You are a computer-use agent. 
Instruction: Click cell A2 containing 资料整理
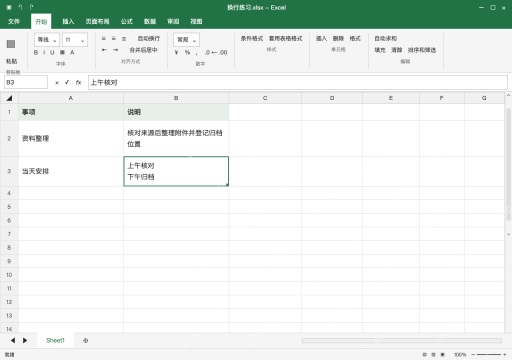tap(71, 138)
